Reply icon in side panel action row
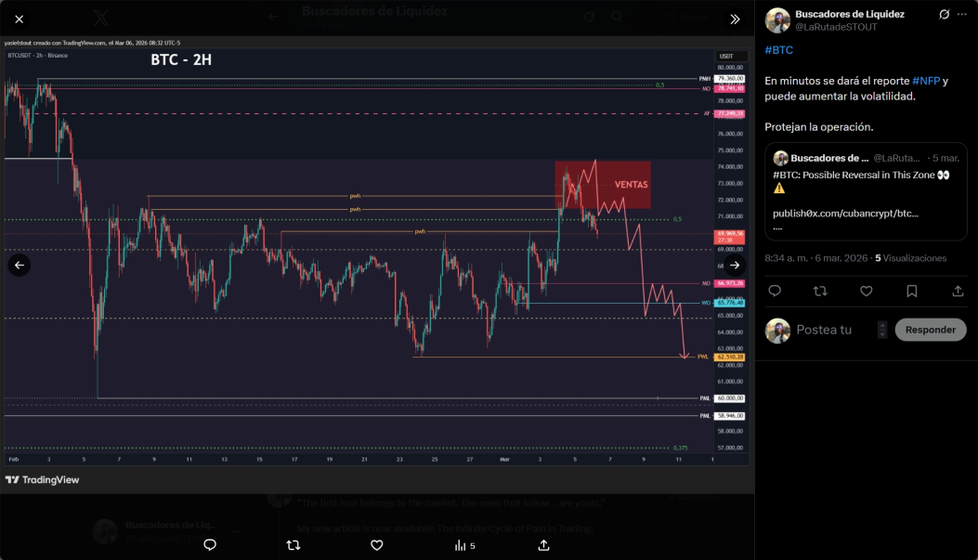Viewport: 978px width, 560px height. [x=775, y=291]
